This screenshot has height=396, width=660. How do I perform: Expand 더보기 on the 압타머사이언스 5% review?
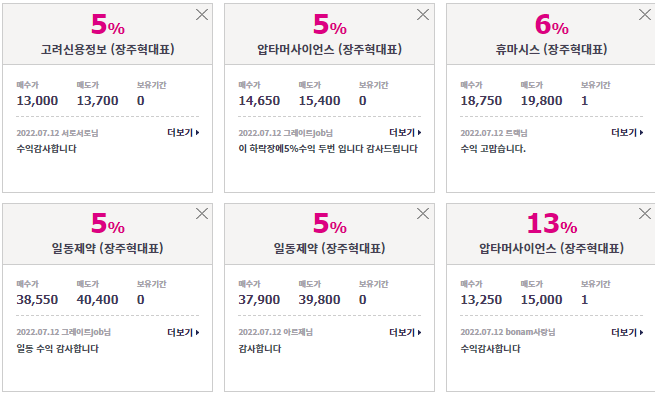tap(405, 133)
